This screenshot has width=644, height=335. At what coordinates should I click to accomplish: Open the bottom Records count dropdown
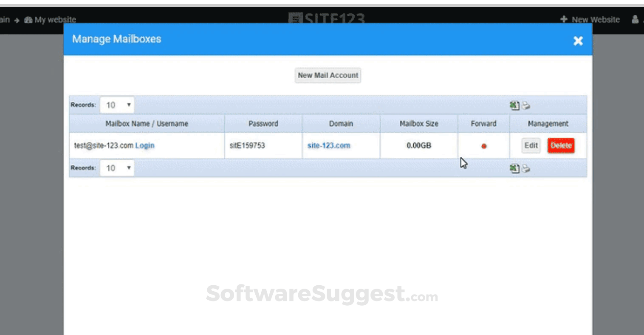click(x=117, y=167)
